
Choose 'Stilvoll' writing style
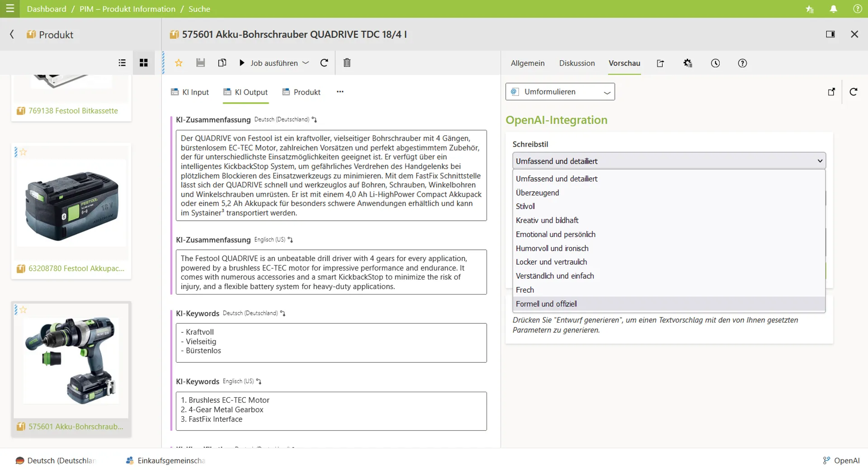[669, 206]
